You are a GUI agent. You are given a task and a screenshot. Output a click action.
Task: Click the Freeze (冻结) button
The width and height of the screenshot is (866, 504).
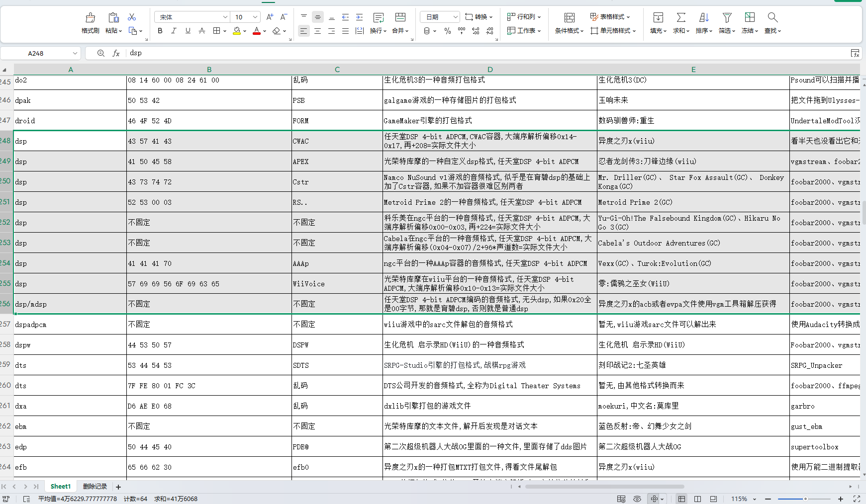(750, 23)
